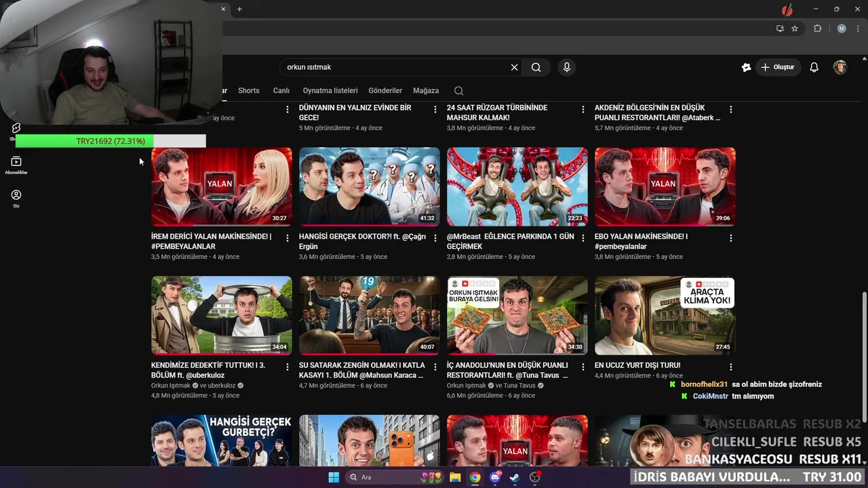Screen dimensions: 868x488
Task: Open File Explorer from the taskbar
Action: [x=455, y=477]
